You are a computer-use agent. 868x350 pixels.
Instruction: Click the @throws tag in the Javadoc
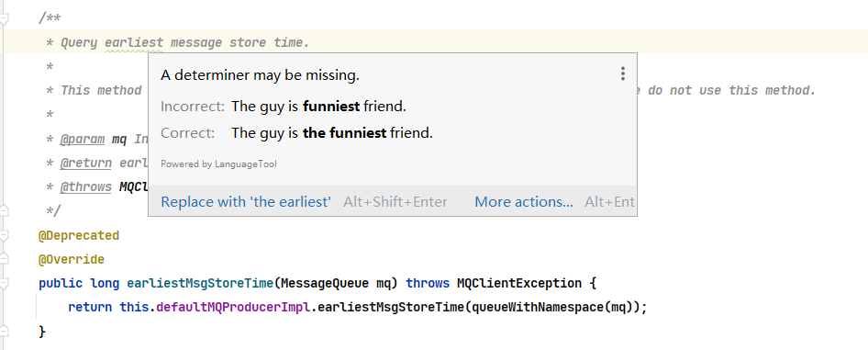click(86, 186)
